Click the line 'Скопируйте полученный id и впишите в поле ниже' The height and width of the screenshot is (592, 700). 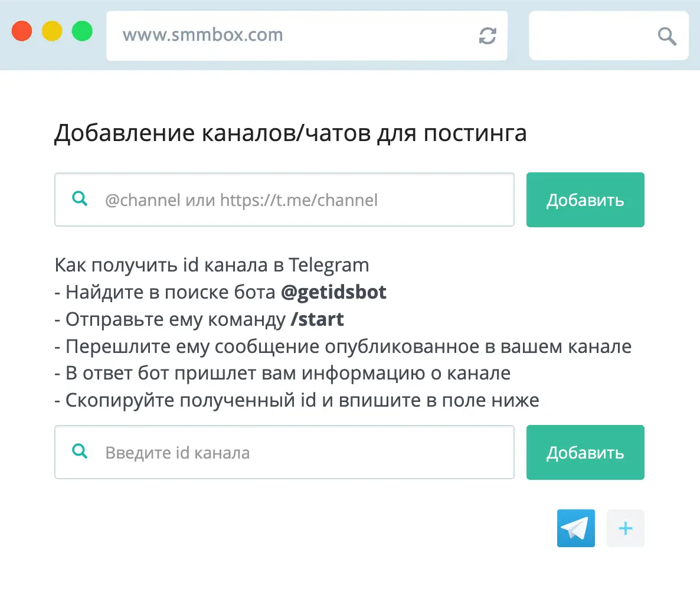pos(297,400)
